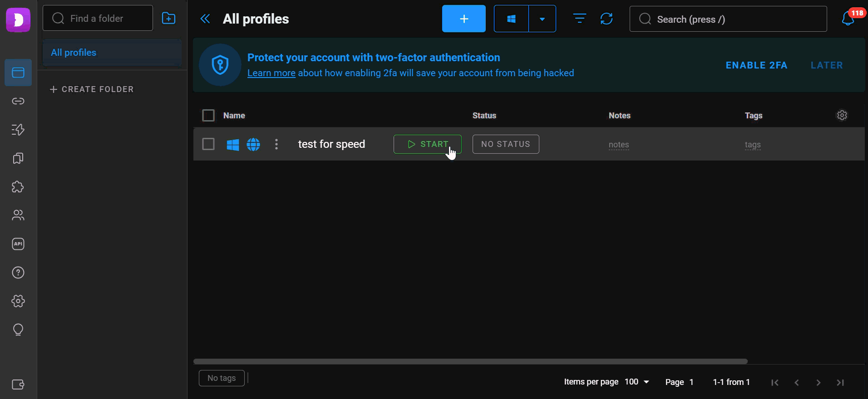Open the team users icon
This screenshot has width=868, height=399.
coord(18,215)
